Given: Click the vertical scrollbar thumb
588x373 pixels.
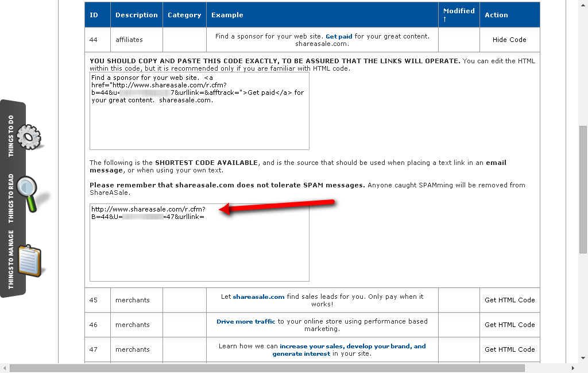Looking at the screenshot, I should tap(583, 190).
